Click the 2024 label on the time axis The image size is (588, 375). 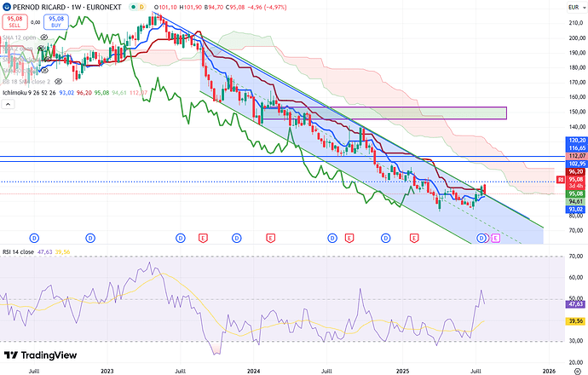[253, 370]
